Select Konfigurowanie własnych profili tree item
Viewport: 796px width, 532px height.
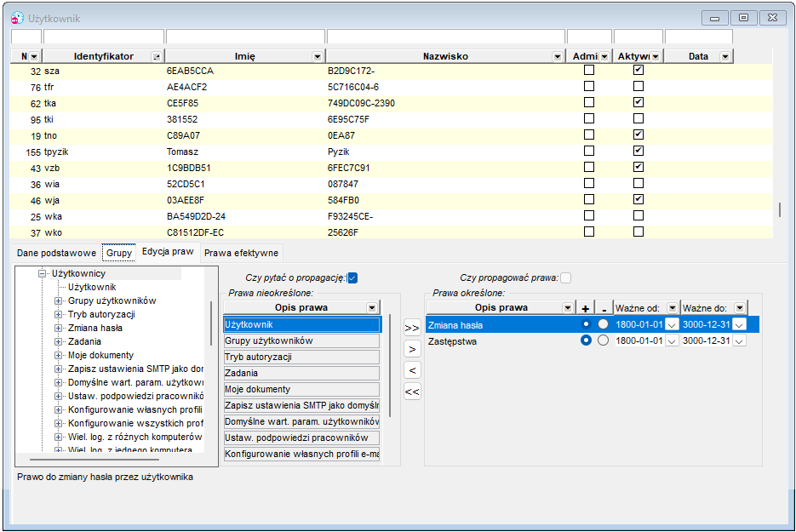coord(135,409)
